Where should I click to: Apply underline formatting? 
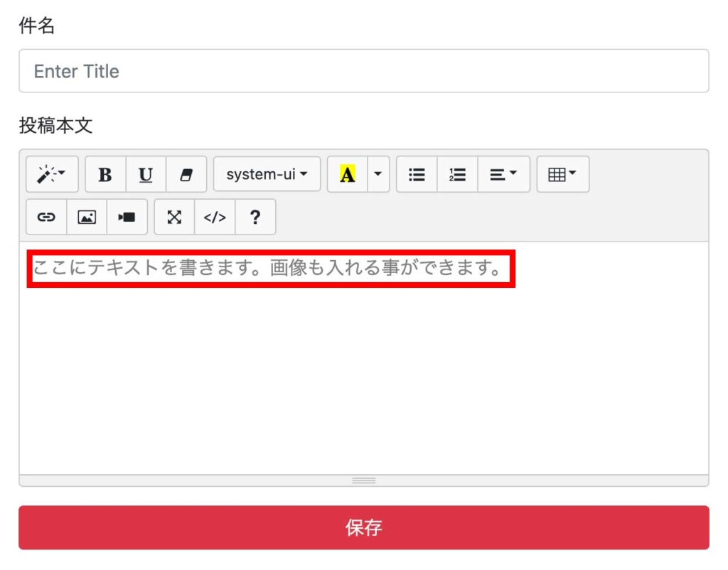[145, 174]
